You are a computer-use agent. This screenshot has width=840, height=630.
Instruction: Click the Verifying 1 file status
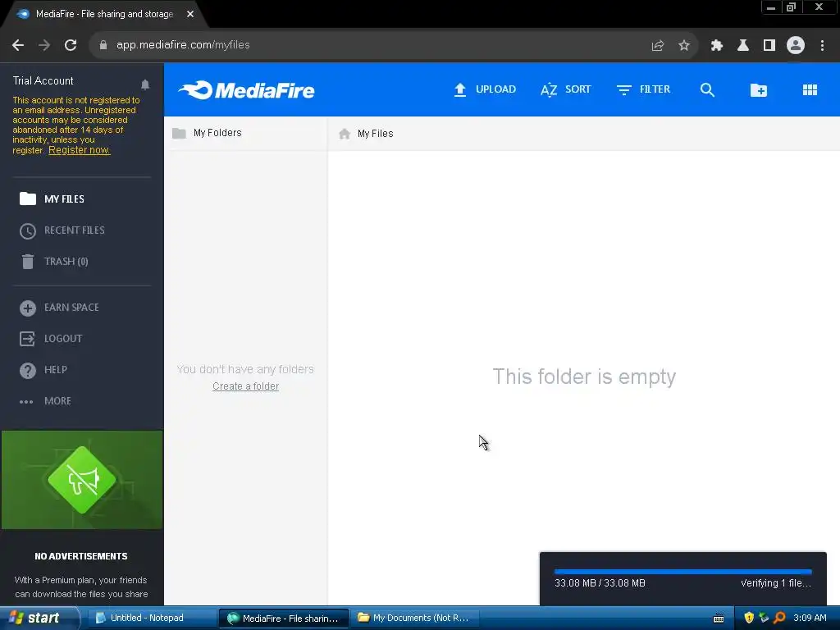pyautogui.click(x=775, y=583)
